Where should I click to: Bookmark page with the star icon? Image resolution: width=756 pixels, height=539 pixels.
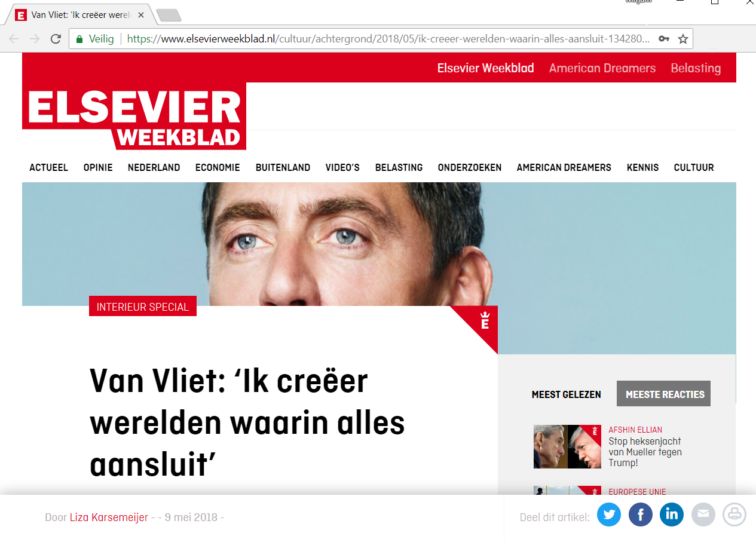point(683,39)
